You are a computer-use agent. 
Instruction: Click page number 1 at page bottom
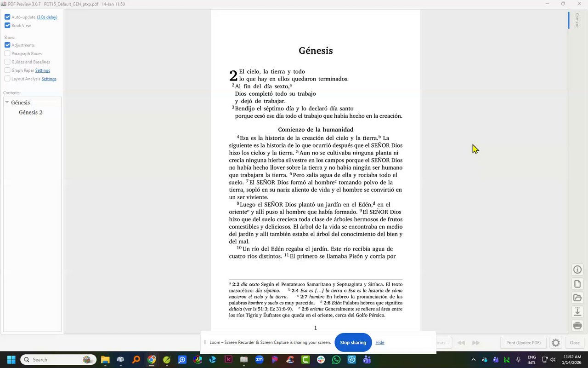[x=316, y=328]
